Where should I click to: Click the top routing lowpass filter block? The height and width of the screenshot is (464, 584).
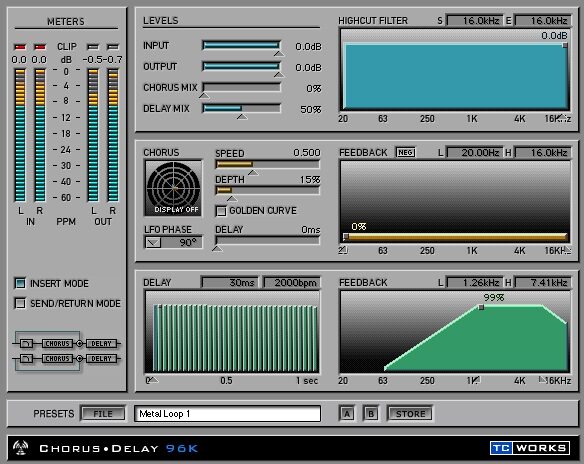[26, 343]
